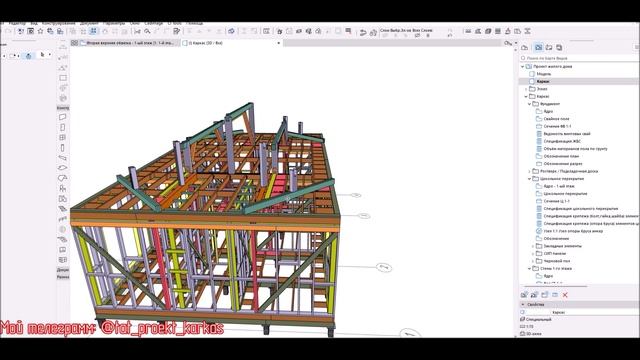This screenshot has width=640, height=360.
Task: Open the 'Параметры' menu
Action: point(114,24)
